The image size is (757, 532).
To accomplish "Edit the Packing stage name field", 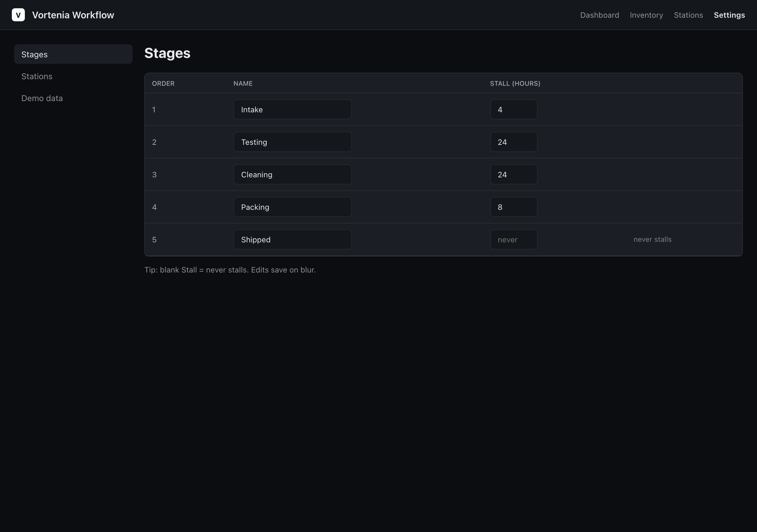I will (292, 207).
